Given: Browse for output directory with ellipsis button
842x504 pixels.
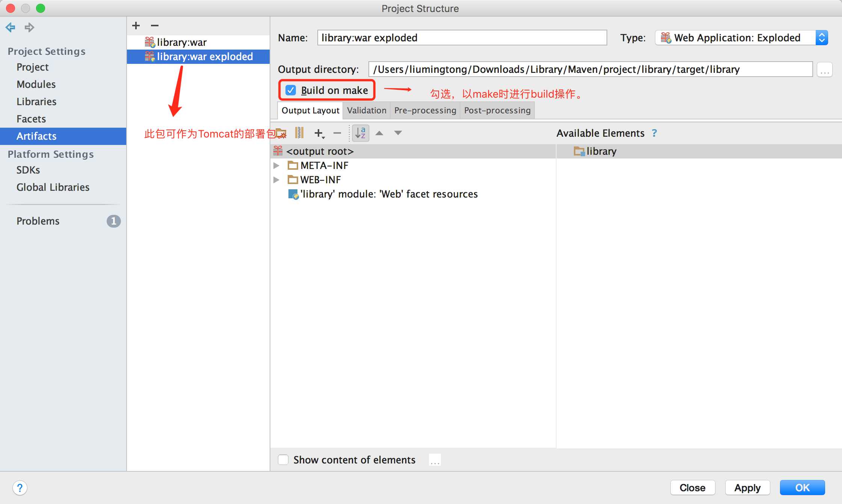Looking at the screenshot, I should click(x=825, y=69).
